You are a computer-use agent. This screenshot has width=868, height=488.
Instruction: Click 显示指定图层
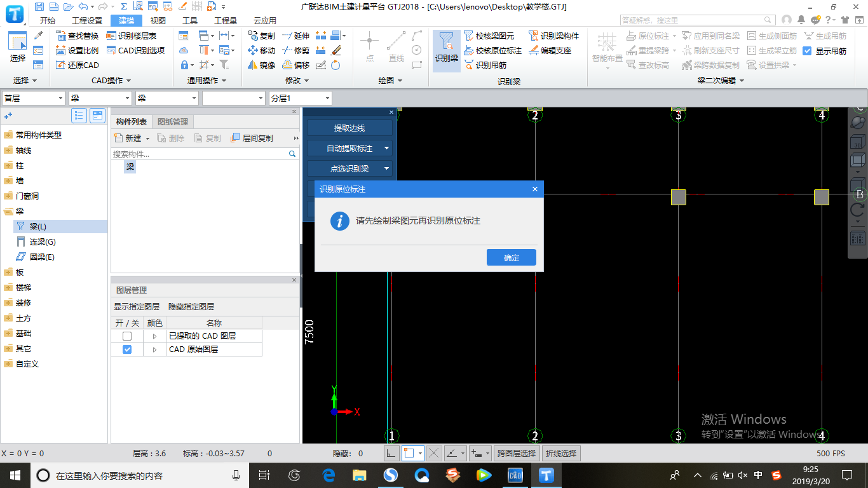[137, 306]
